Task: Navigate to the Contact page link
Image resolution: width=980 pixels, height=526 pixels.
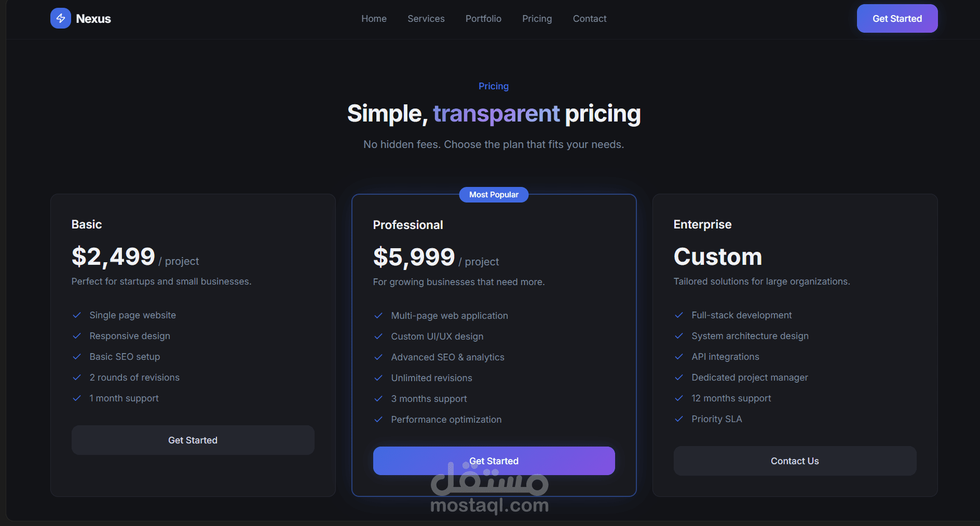Action: (590, 19)
